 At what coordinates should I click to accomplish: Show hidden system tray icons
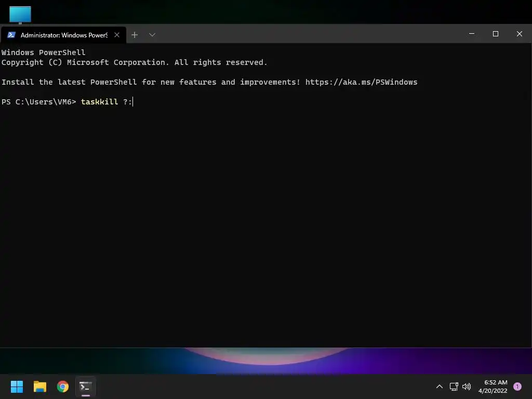pos(439,387)
